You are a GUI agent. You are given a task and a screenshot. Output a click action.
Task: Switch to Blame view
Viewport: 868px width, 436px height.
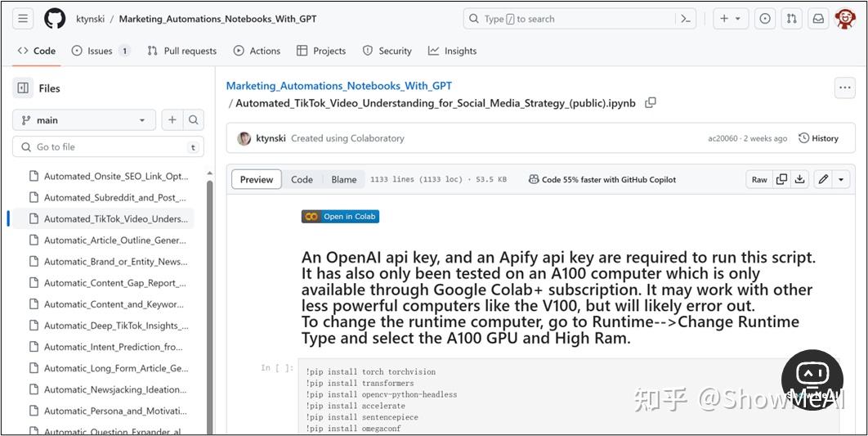tap(344, 180)
